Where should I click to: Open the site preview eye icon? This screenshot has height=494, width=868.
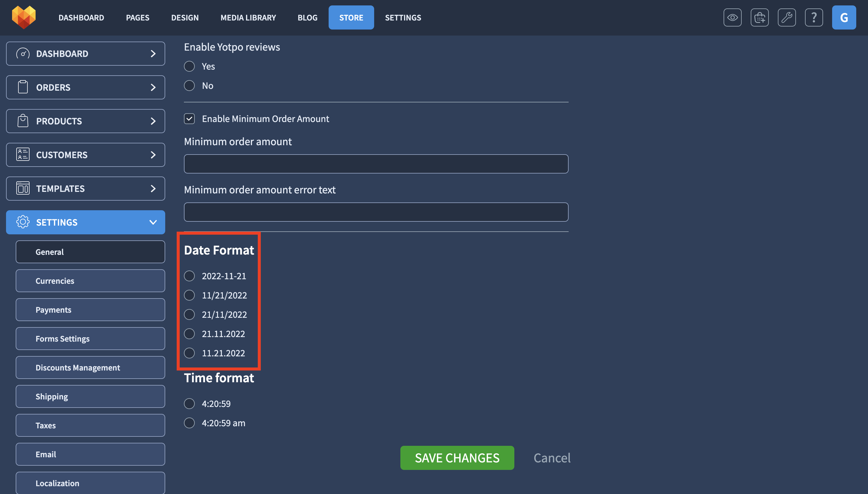point(733,17)
